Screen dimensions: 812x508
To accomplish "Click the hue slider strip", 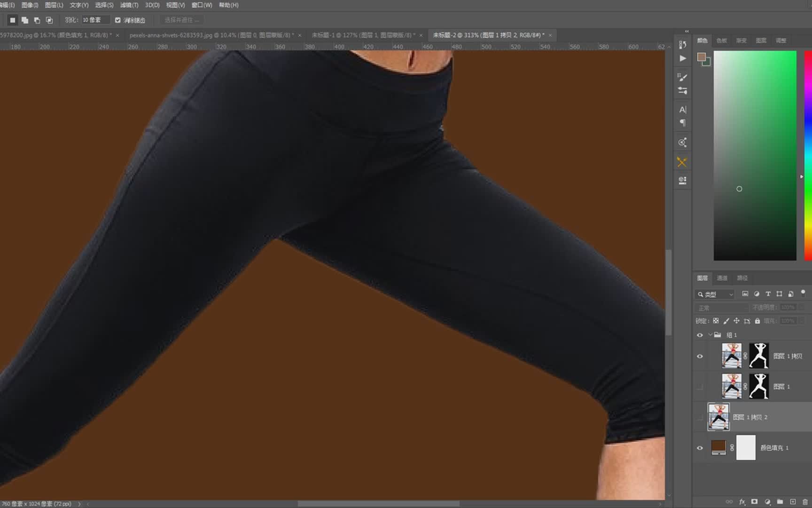I will tap(808, 155).
